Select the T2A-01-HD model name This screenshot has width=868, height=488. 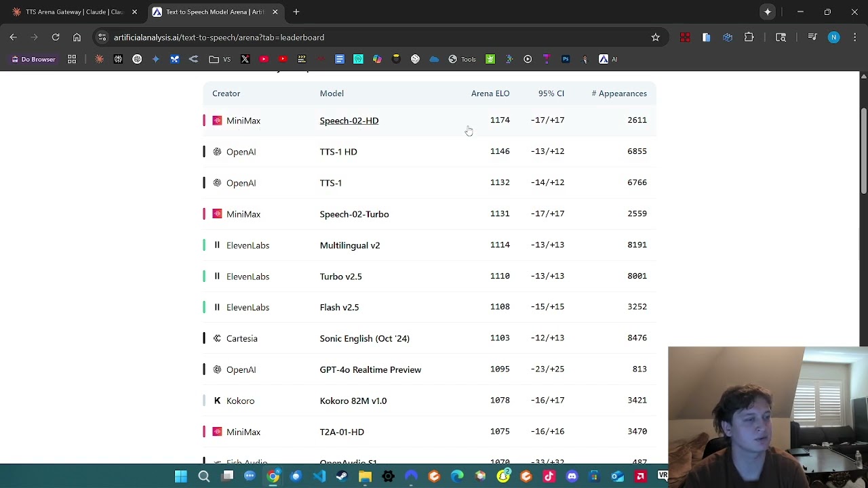[x=342, y=432]
